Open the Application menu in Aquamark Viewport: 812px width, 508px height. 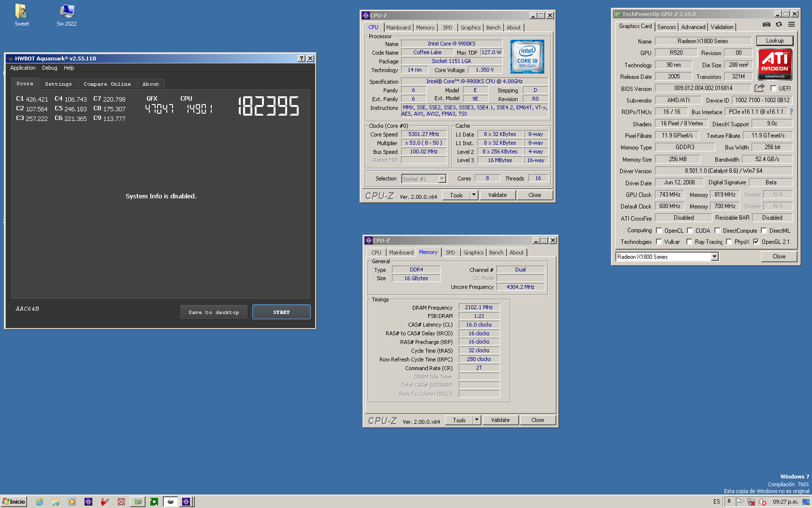click(23, 68)
